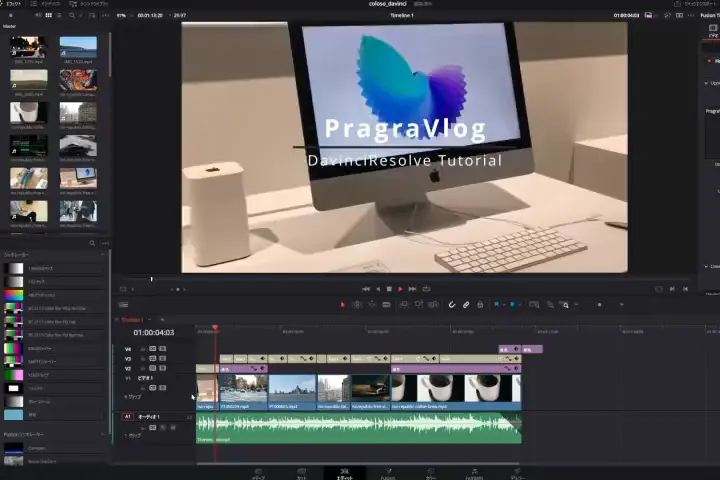This screenshot has width=720, height=480.
Task: Click the overwrite clip tool icon
Action: tap(418, 305)
